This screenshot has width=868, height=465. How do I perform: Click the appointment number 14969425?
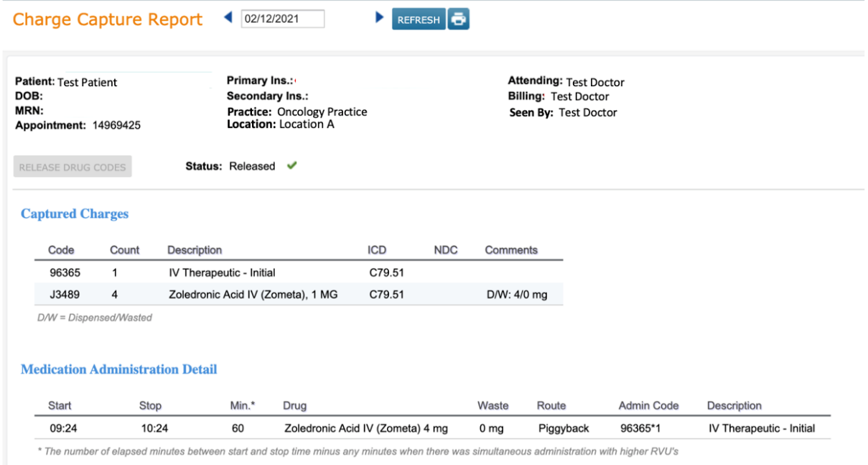(x=116, y=125)
